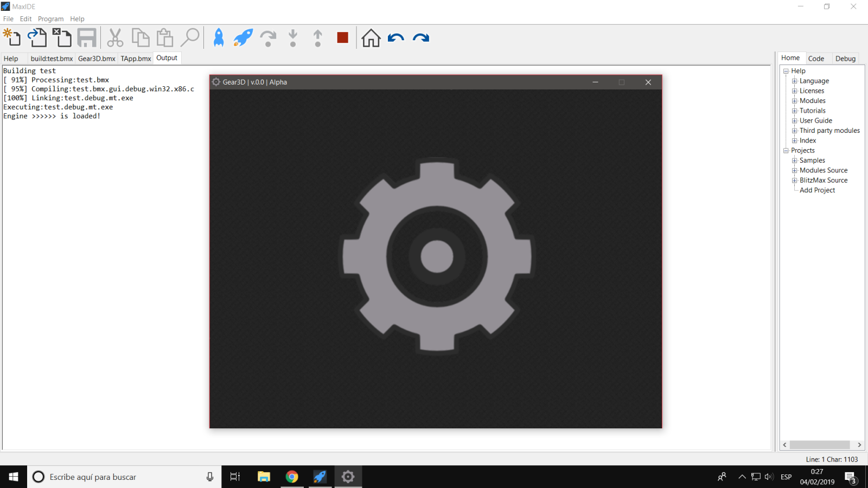Click the Build rocket icon
868x488 pixels.
[219, 38]
